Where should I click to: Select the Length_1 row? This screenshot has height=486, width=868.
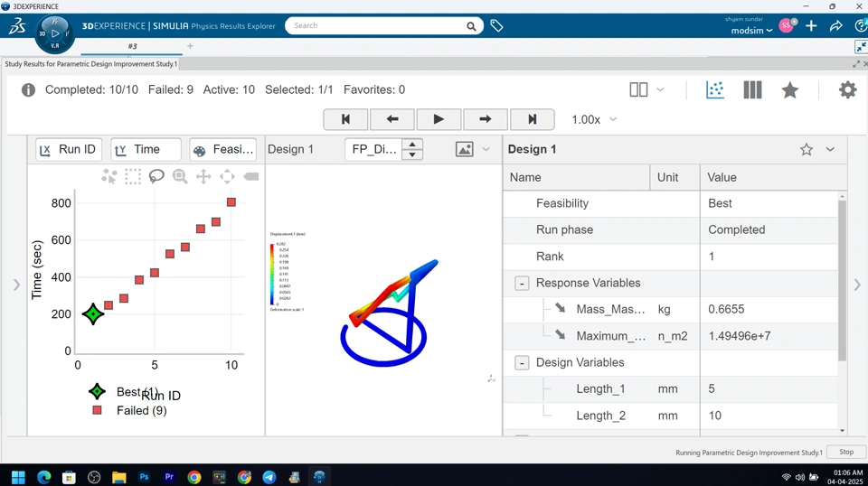[671, 389]
